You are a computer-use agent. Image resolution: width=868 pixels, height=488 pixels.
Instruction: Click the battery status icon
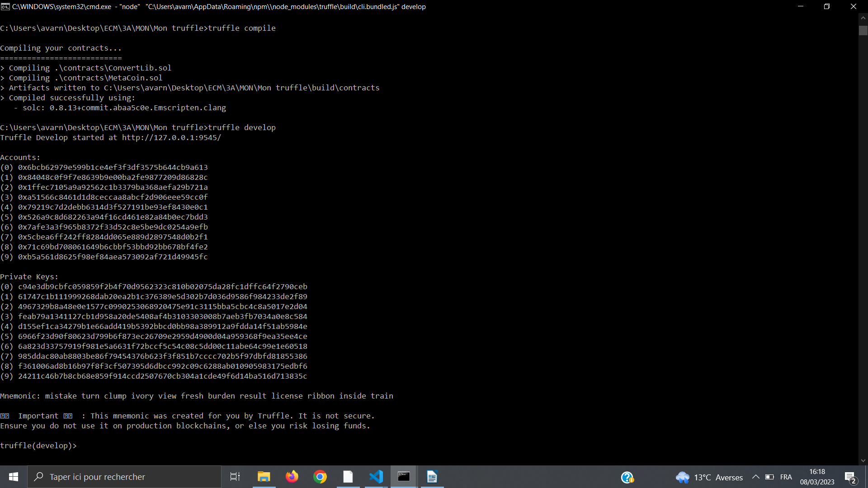coord(769,477)
